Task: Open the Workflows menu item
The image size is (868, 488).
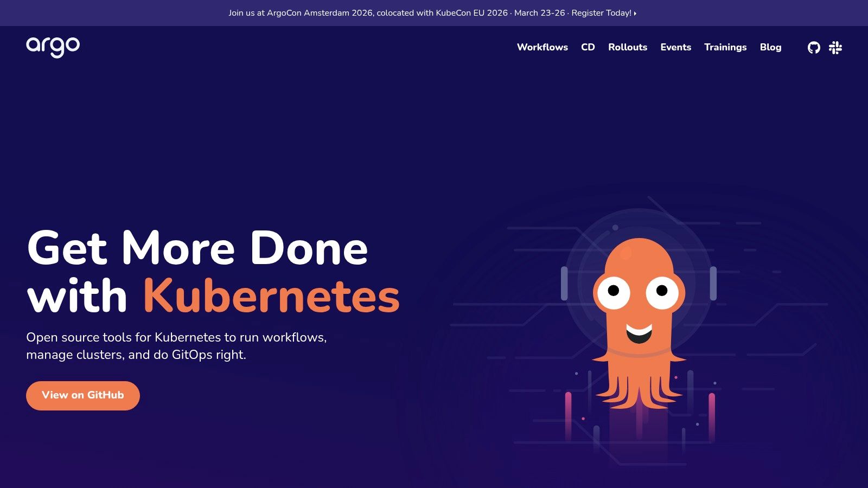Action: [542, 47]
